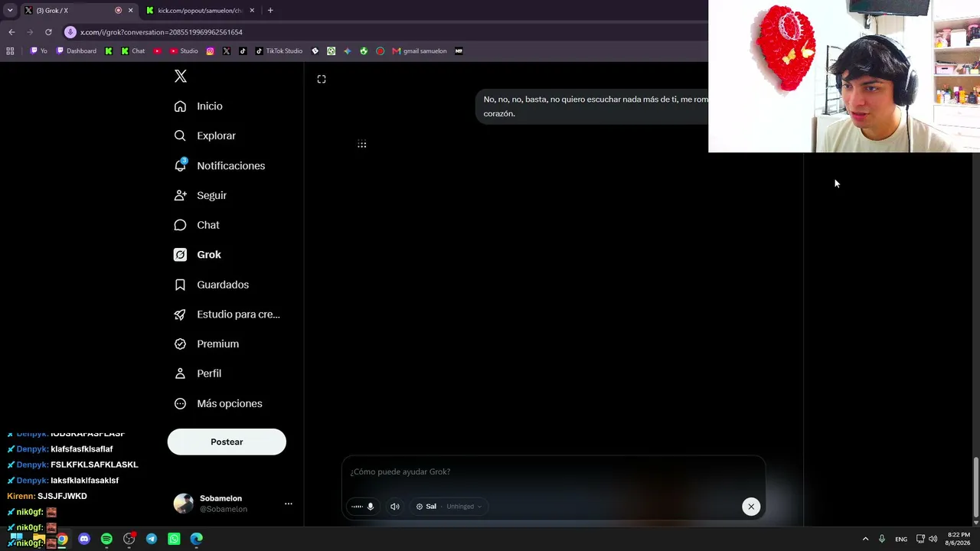Image resolution: width=980 pixels, height=551 pixels.
Task: Open Estudio para creadores
Action: click(227, 315)
